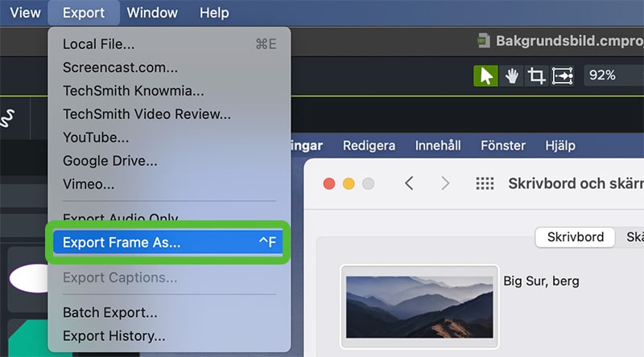Viewport: 644px width, 357px height.
Task: Export to YouTube...
Action: [x=169, y=137]
